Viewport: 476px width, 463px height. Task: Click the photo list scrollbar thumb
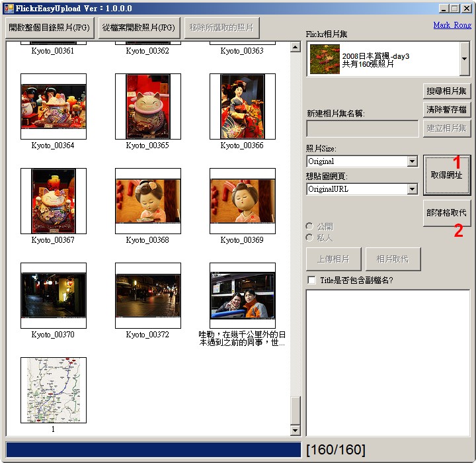295,410
